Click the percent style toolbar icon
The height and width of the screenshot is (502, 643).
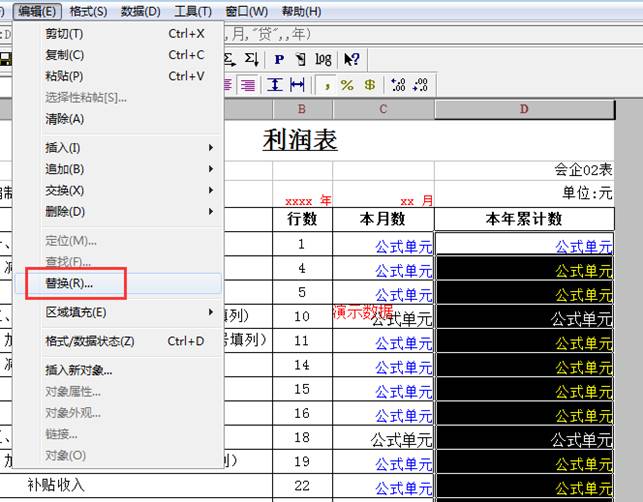347,85
